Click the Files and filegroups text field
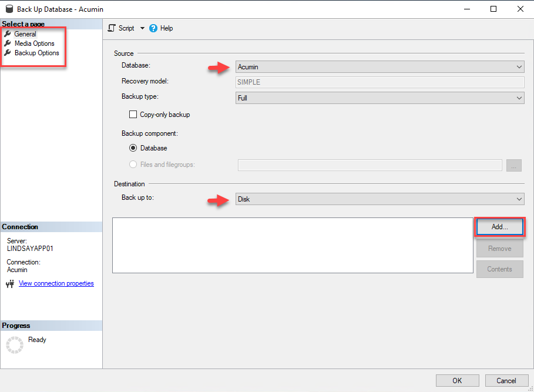The width and height of the screenshot is (534, 392). 370,165
